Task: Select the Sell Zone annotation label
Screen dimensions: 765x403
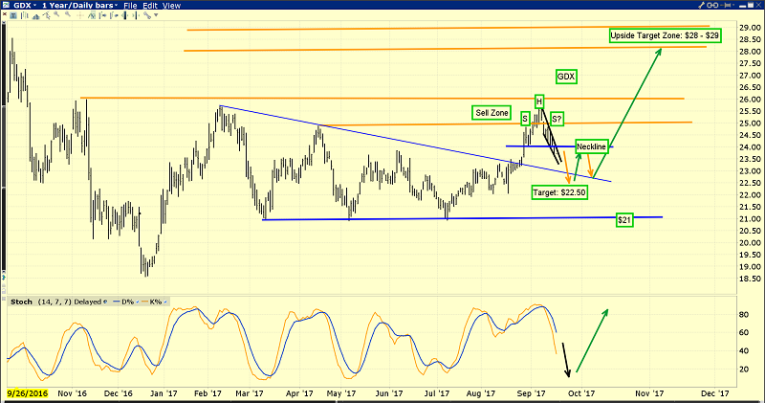Action: coord(493,114)
